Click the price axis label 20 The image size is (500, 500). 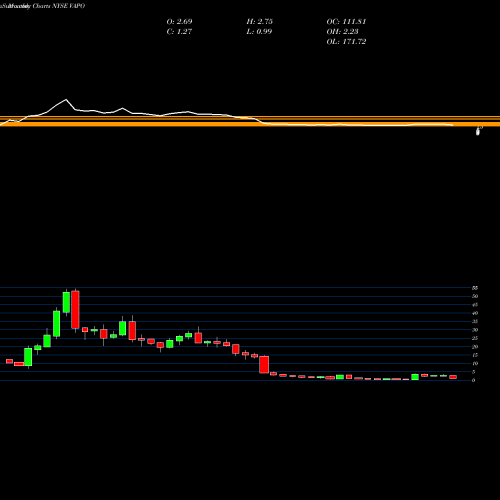click(x=475, y=347)
